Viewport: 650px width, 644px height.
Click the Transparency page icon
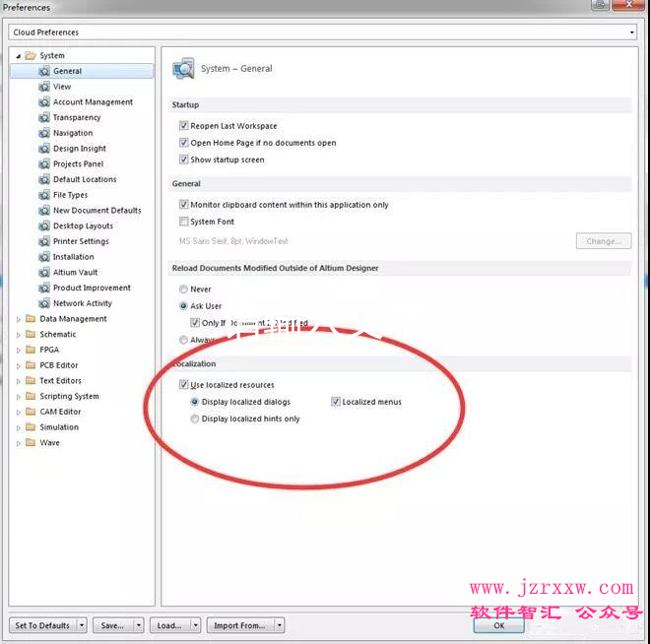click(x=44, y=118)
